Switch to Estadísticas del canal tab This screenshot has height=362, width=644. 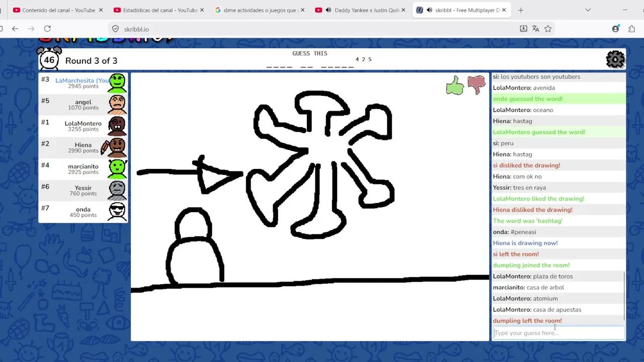(159, 10)
